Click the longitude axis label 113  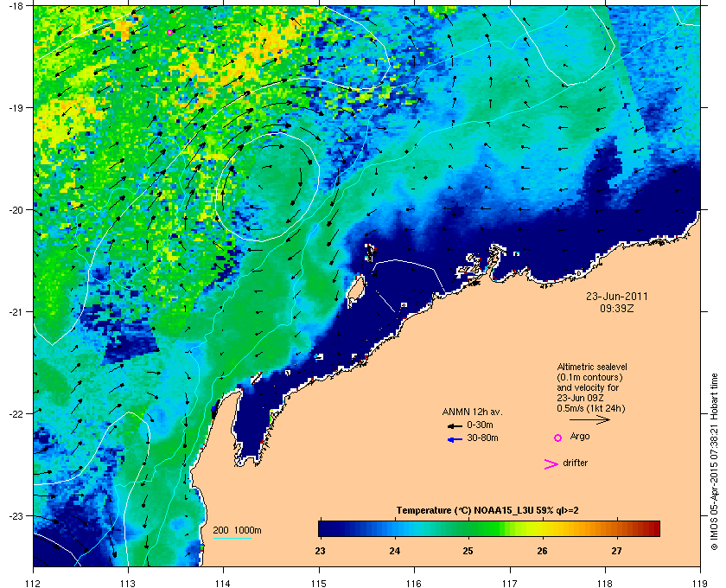tap(128, 583)
